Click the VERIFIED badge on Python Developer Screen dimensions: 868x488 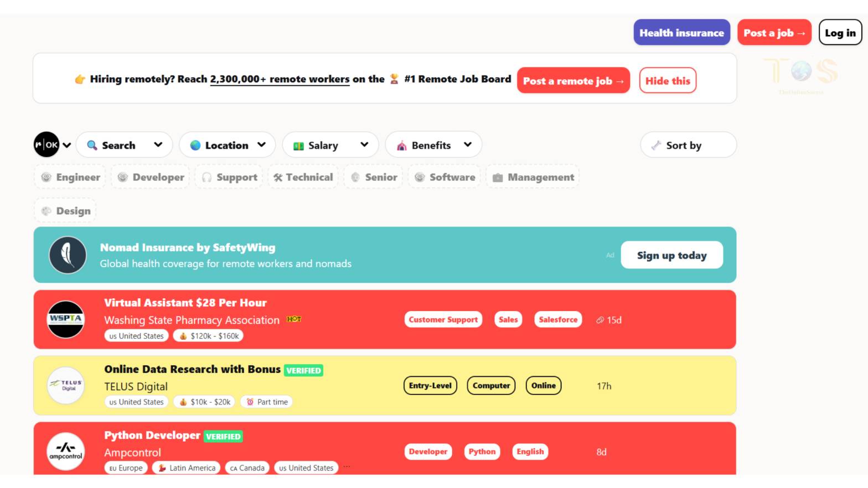click(223, 437)
